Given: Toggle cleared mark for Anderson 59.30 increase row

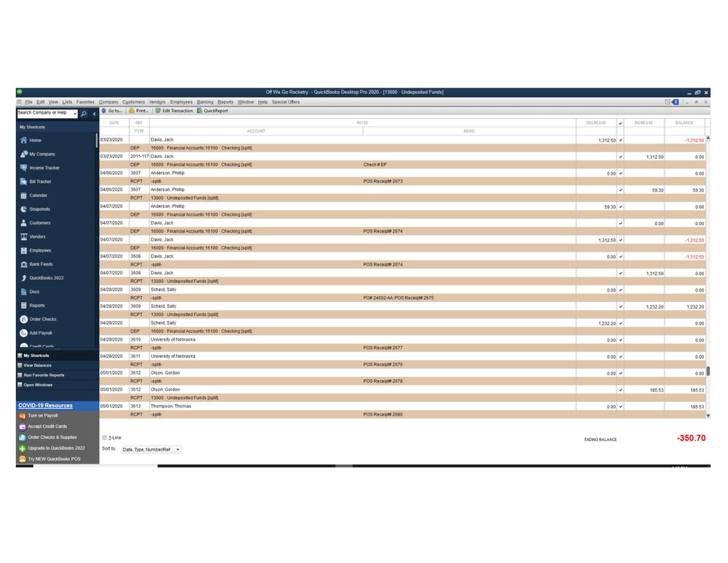Looking at the screenshot, I should point(620,190).
